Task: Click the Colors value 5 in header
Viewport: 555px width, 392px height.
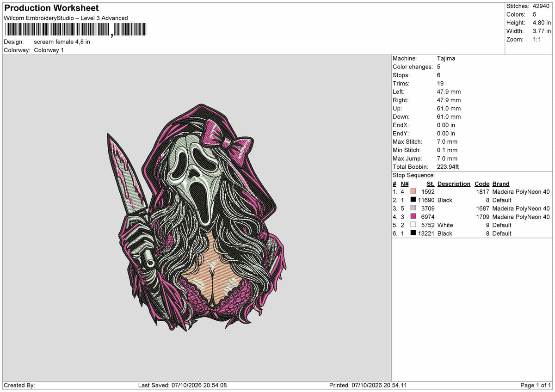Action: click(535, 14)
